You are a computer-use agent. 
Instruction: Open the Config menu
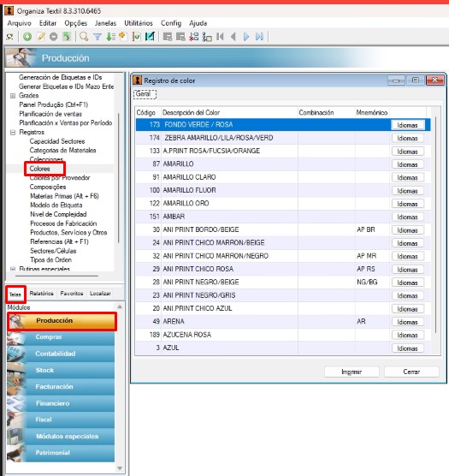(171, 23)
